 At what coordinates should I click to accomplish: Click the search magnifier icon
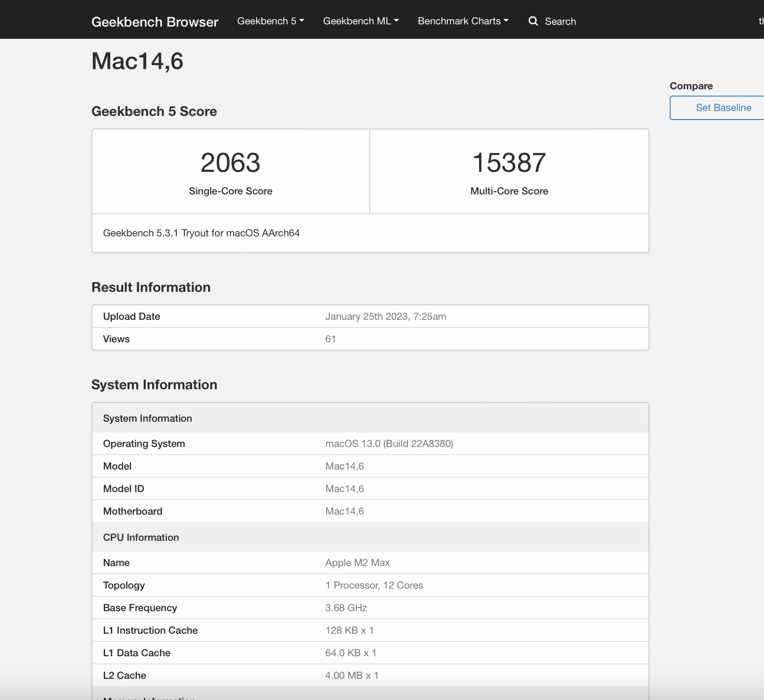click(x=533, y=21)
